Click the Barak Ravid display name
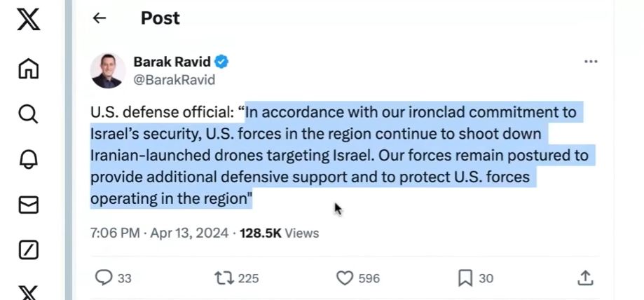644x300 pixels. pos(172,62)
